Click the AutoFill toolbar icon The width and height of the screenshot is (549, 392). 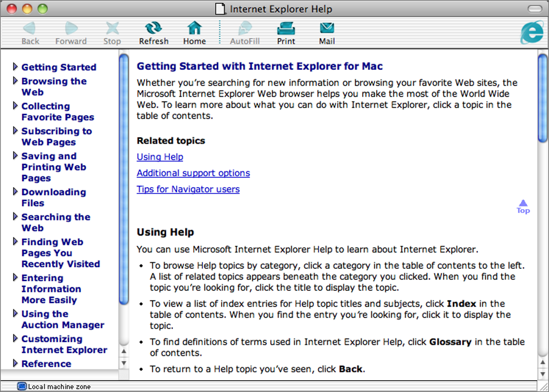click(x=245, y=28)
